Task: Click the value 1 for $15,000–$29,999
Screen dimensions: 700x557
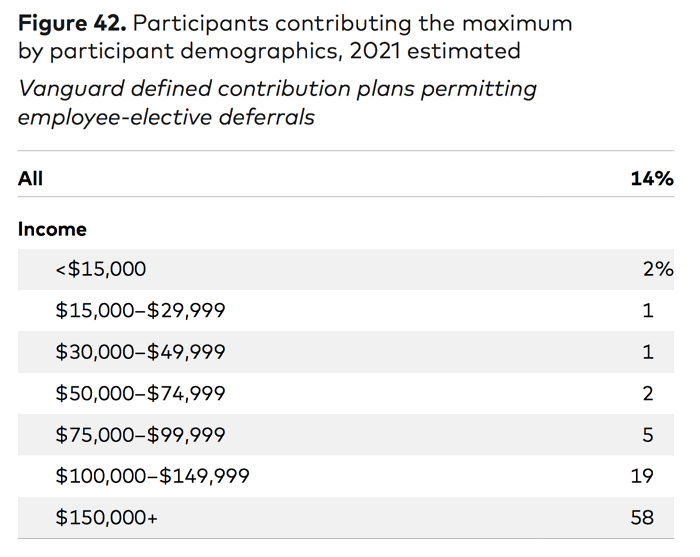Action: [648, 311]
